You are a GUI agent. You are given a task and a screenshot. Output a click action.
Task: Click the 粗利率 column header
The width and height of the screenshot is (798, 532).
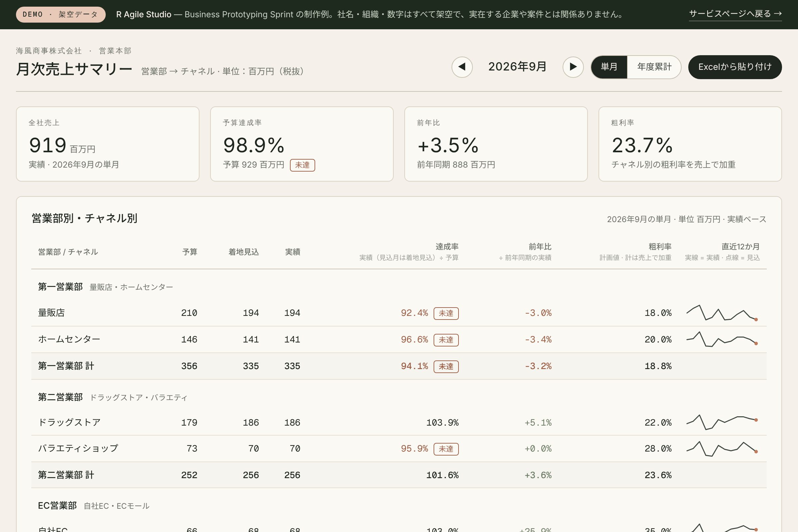coord(660,247)
